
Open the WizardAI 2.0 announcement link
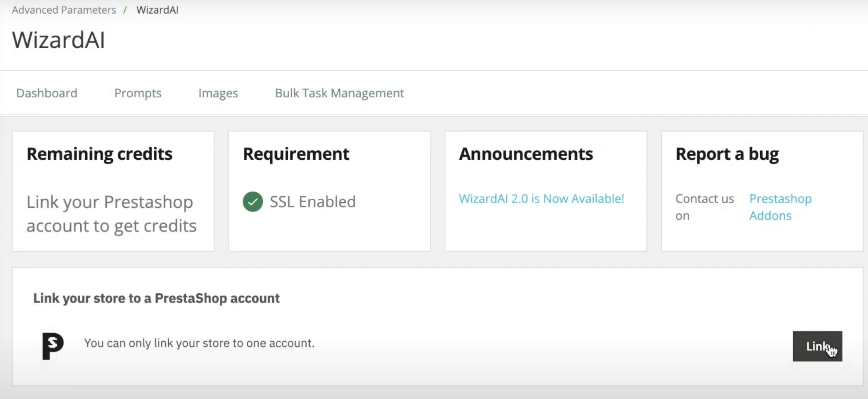click(542, 198)
